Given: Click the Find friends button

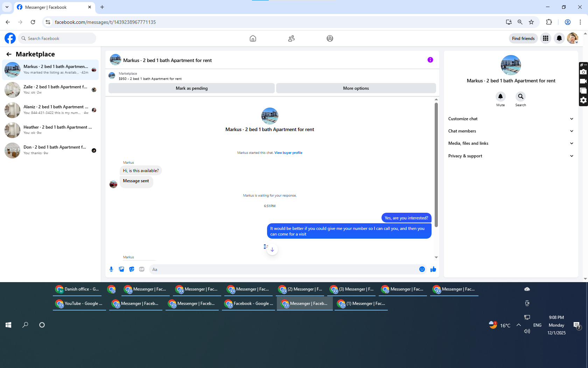Looking at the screenshot, I should click(523, 38).
